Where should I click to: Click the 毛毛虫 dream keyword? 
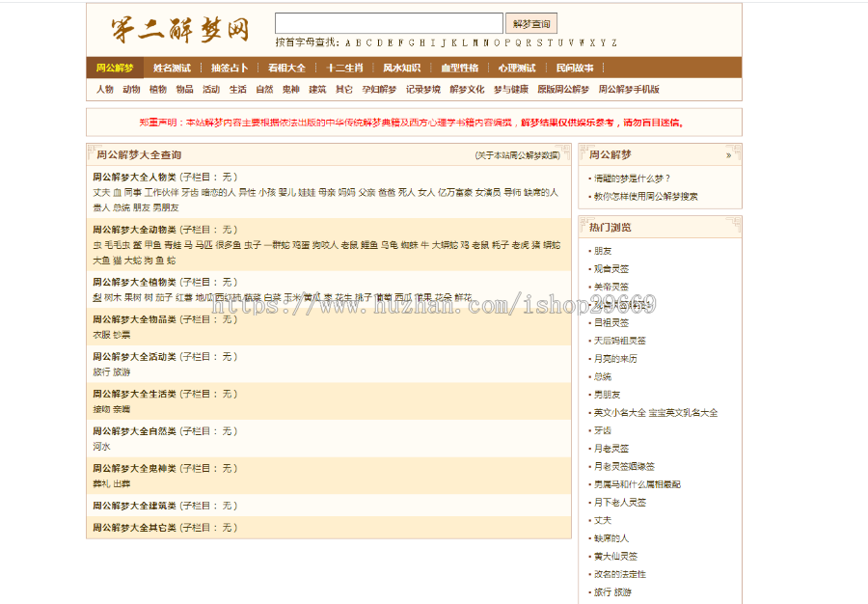[x=117, y=245]
